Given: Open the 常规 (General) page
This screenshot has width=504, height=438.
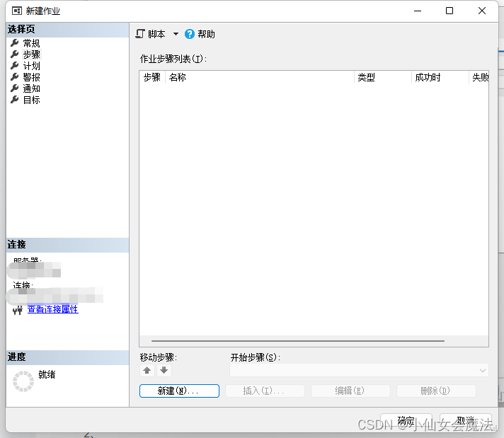Looking at the screenshot, I should pos(31,43).
